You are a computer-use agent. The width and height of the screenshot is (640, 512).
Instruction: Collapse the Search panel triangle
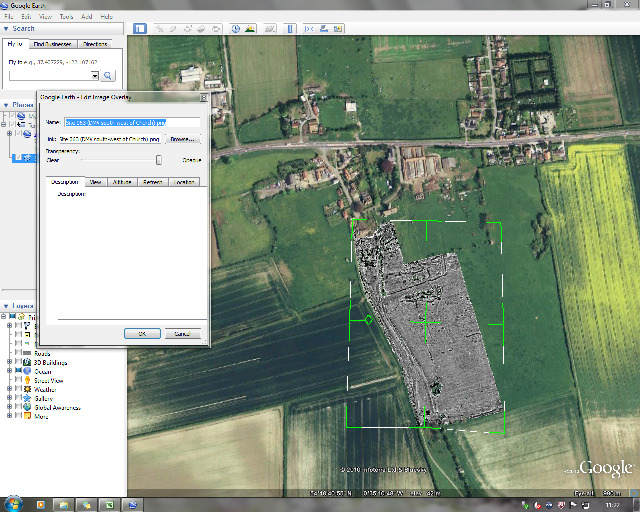click(x=6, y=29)
